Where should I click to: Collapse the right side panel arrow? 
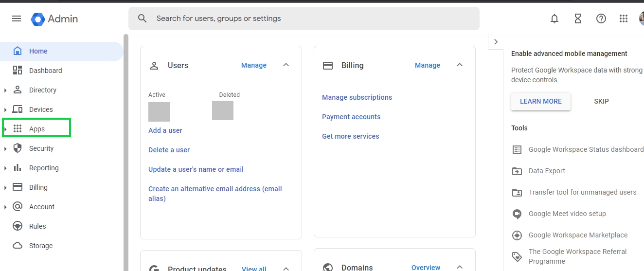click(496, 42)
